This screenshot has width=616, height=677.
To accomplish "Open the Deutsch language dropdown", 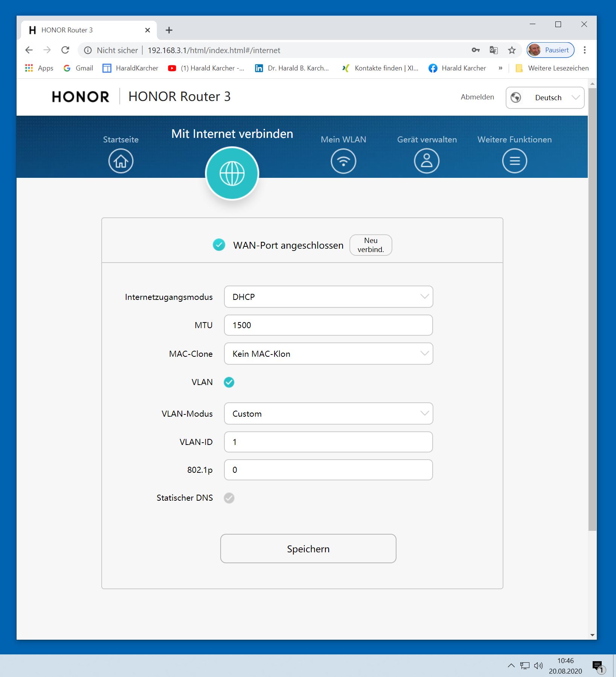I will point(545,98).
